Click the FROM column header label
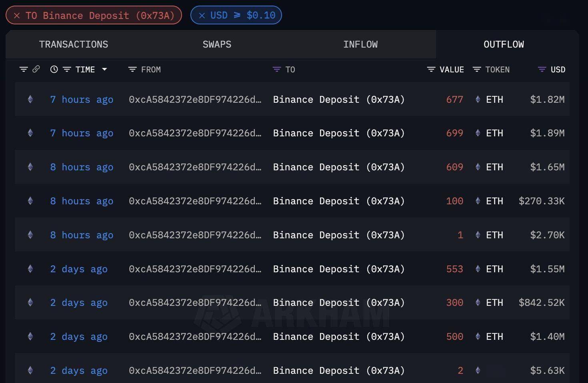The height and width of the screenshot is (383, 588). click(151, 70)
